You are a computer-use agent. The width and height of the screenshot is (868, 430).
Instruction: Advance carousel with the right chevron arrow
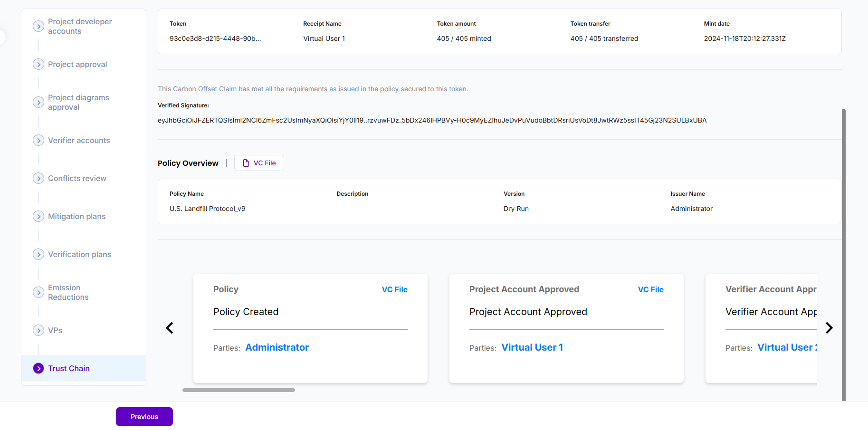click(x=829, y=328)
